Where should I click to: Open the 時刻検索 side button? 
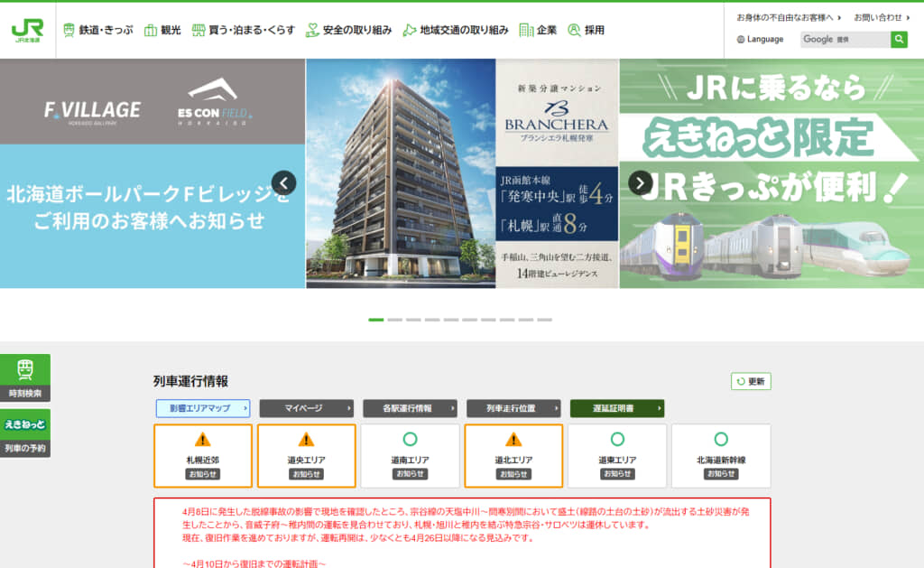click(x=24, y=378)
